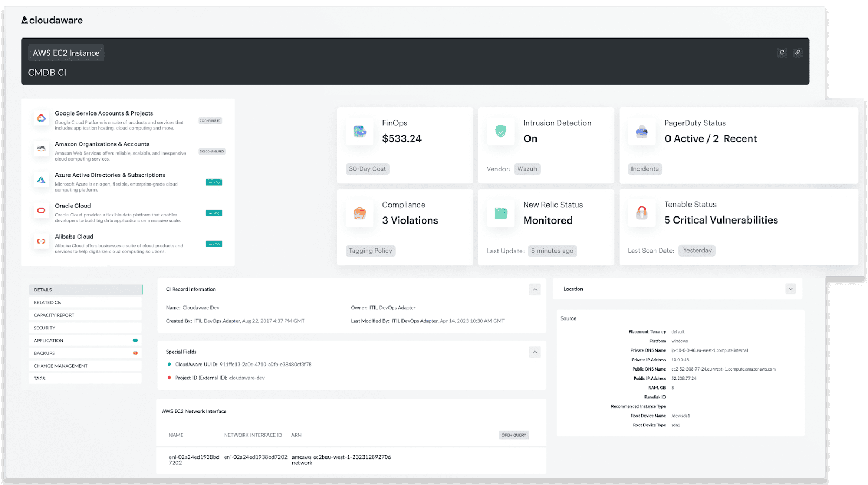Open the SECURITY tab
This screenshot has height=485, width=868.
(85, 328)
